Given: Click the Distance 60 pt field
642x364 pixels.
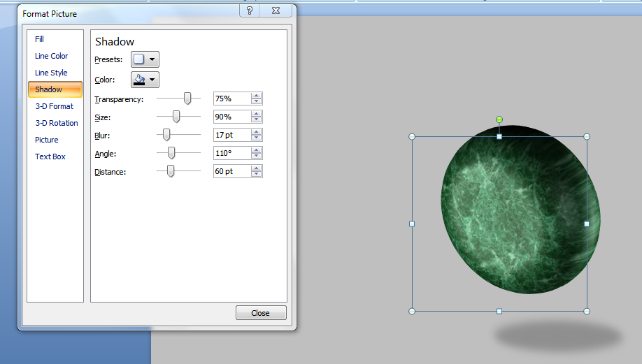Looking at the screenshot, I should click(x=231, y=171).
